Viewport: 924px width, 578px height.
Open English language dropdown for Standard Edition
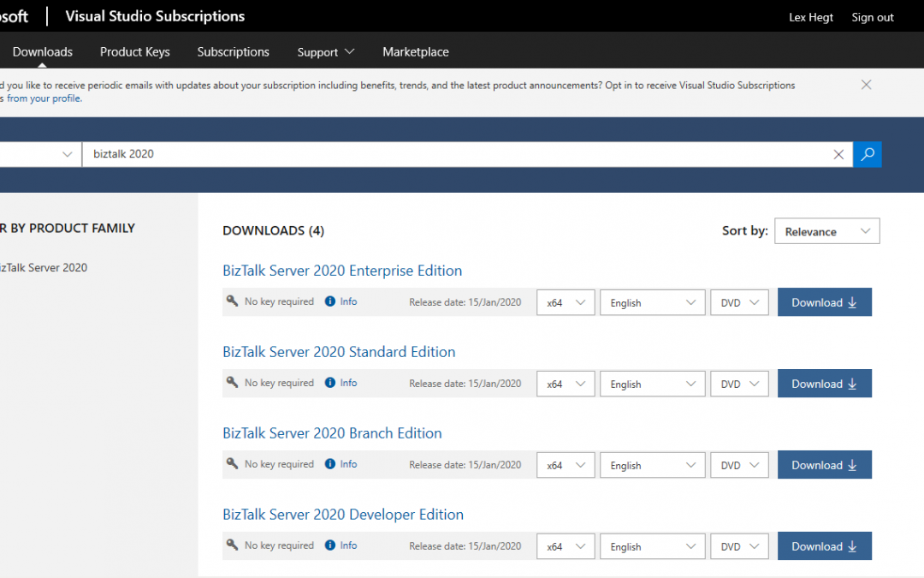[x=652, y=384]
